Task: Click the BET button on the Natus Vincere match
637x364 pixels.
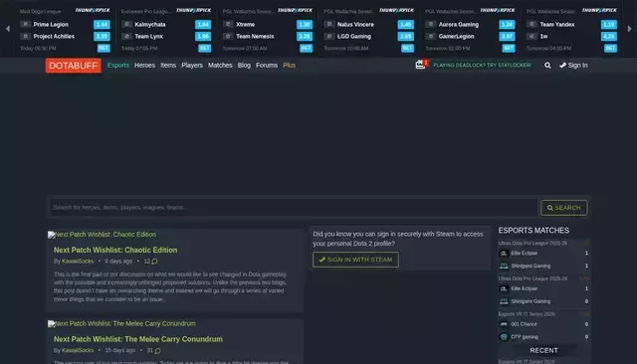Action: point(407,48)
